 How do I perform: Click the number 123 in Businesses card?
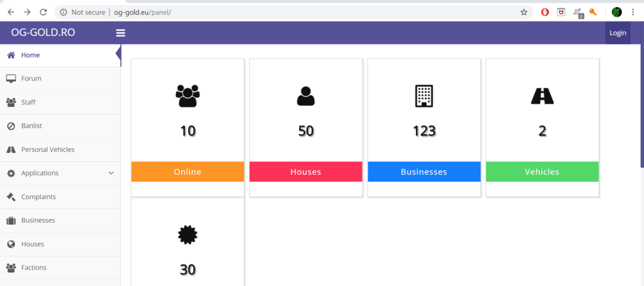coord(424,131)
